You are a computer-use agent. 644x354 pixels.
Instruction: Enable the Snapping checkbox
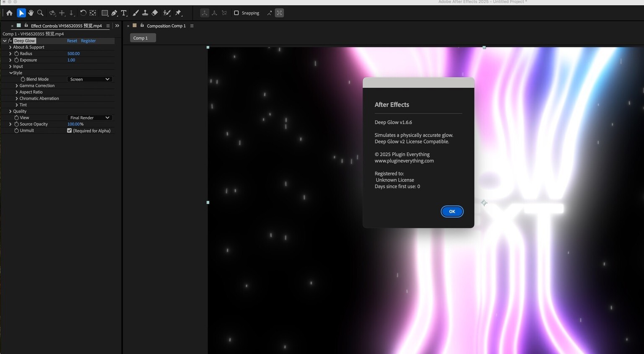(236, 13)
